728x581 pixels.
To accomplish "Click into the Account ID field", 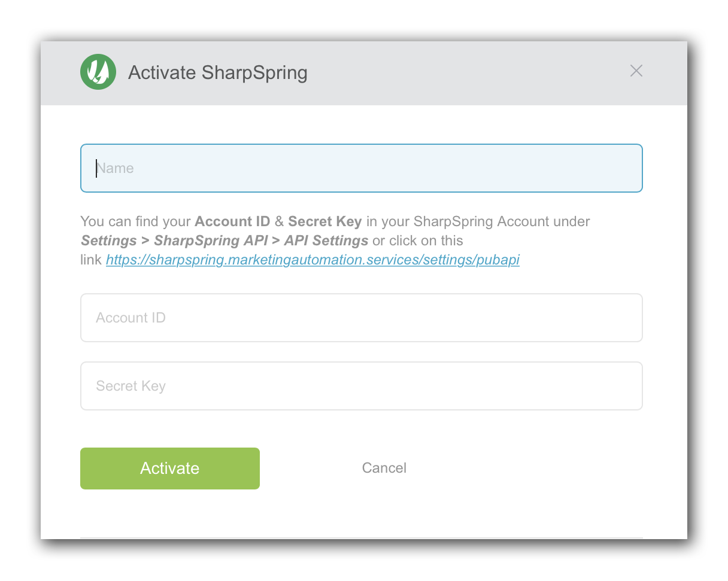I will pyautogui.click(x=362, y=318).
